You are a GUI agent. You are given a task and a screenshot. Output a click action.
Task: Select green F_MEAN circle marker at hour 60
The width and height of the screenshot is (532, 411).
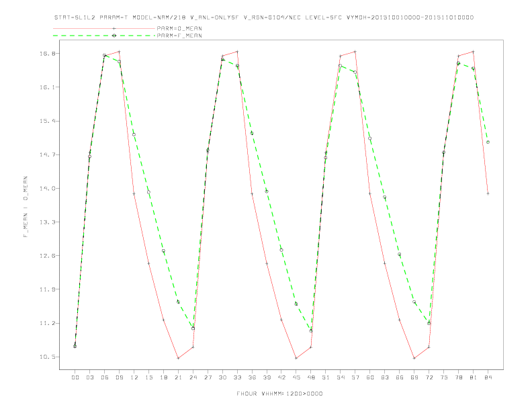point(370,138)
